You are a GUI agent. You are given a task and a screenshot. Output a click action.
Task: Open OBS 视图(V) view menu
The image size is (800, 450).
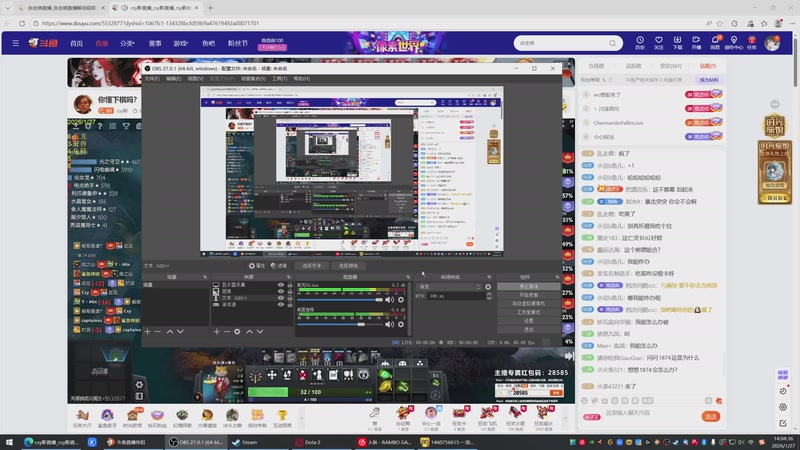tap(195, 79)
